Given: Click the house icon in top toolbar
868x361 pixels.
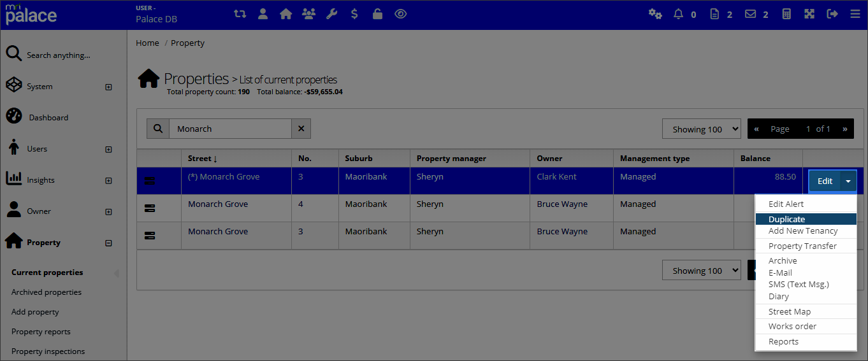Looking at the screenshot, I should (x=286, y=13).
